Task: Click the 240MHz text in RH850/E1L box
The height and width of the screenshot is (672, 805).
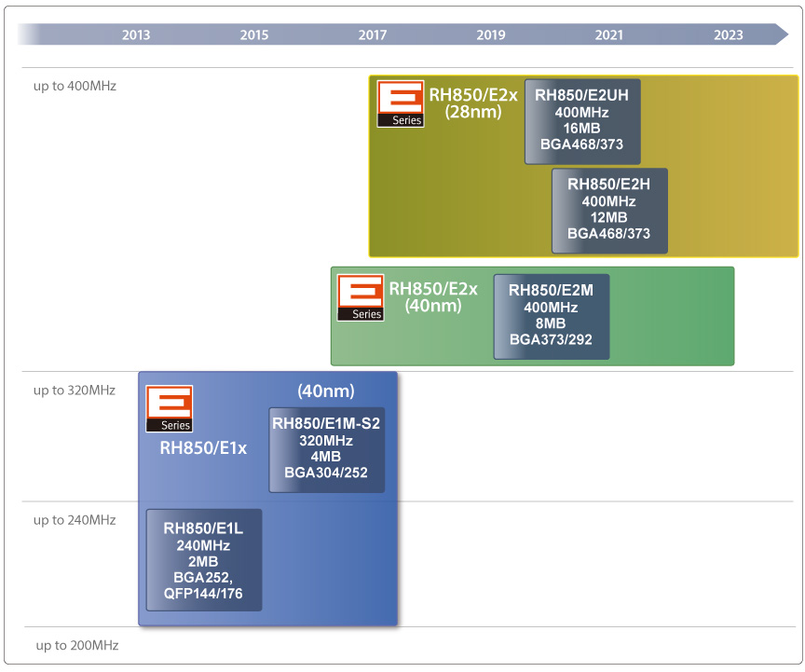Action: click(203, 545)
